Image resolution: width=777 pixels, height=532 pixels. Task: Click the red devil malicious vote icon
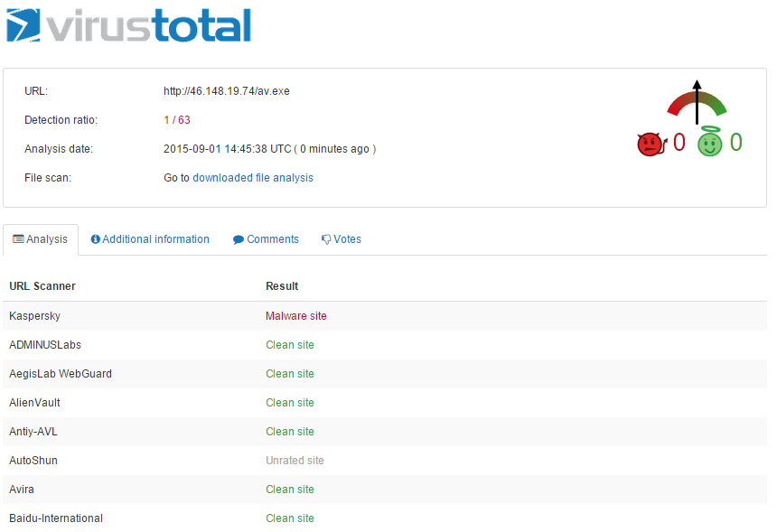click(651, 145)
